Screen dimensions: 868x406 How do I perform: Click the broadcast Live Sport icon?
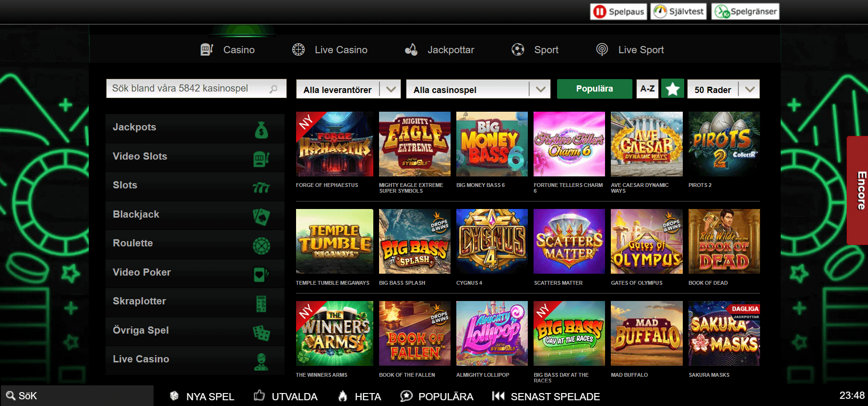click(x=602, y=49)
